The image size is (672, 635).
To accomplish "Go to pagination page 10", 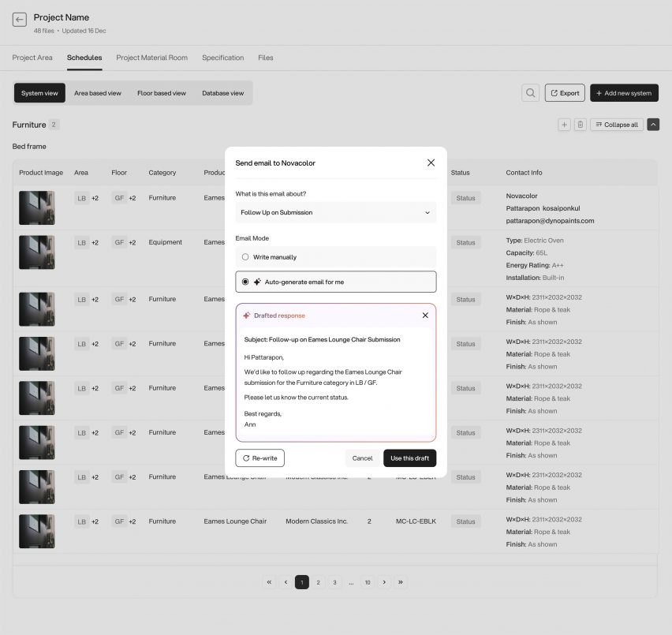I will point(368,581).
